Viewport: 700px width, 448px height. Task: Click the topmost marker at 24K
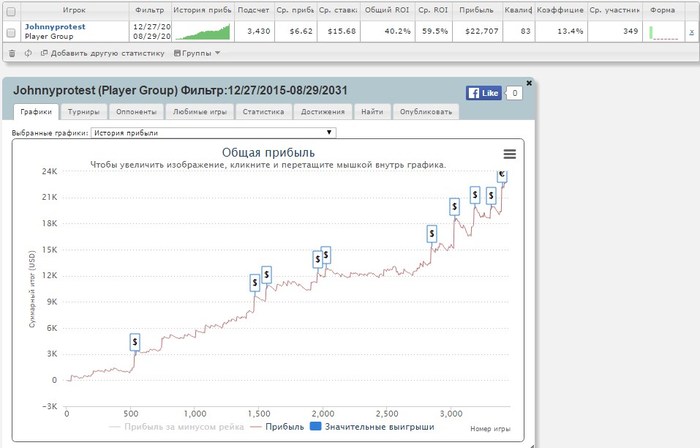click(x=502, y=175)
